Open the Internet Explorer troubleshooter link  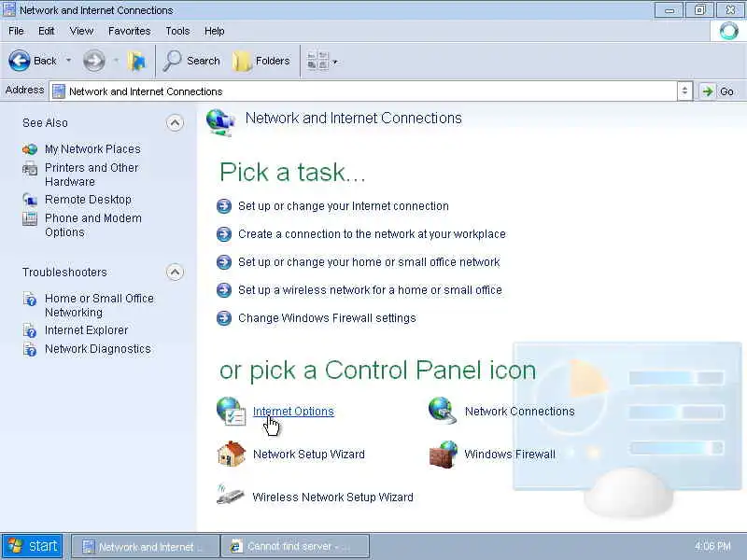coord(86,330)
